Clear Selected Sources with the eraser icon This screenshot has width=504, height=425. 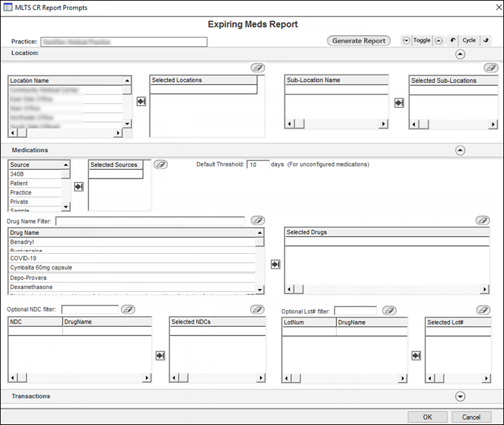click(x=160, y=164)
